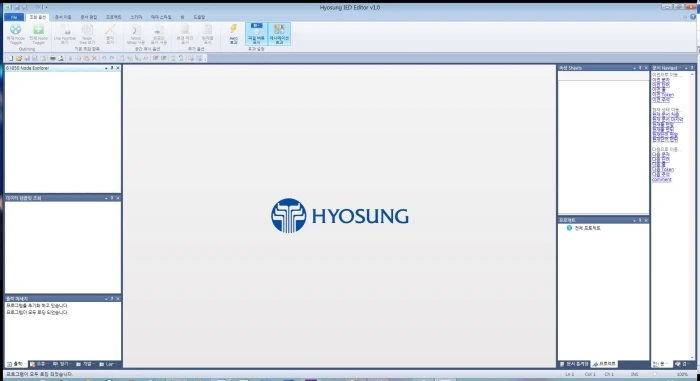This screenshot has width=700, height=381.
Task: Click the new document toolbar icon
Action: [11, 59]
